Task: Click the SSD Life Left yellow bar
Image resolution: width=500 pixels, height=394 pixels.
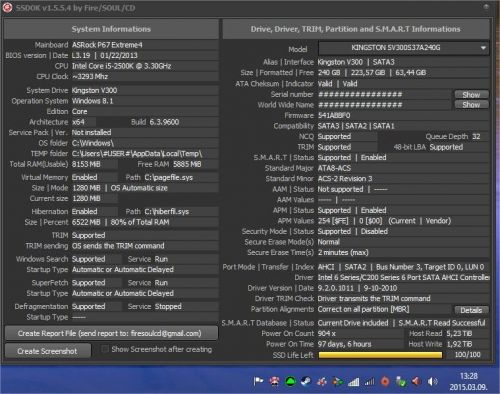Action: 380,355
